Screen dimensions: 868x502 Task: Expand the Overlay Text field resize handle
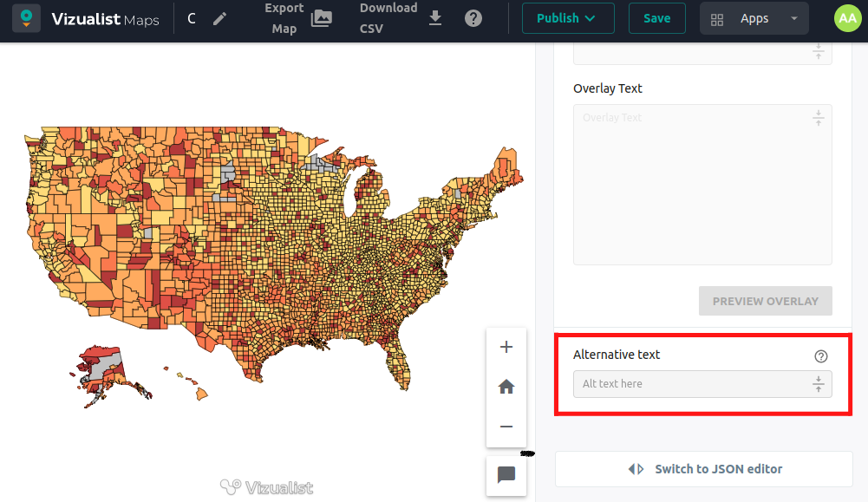click(x=818, y=119)
